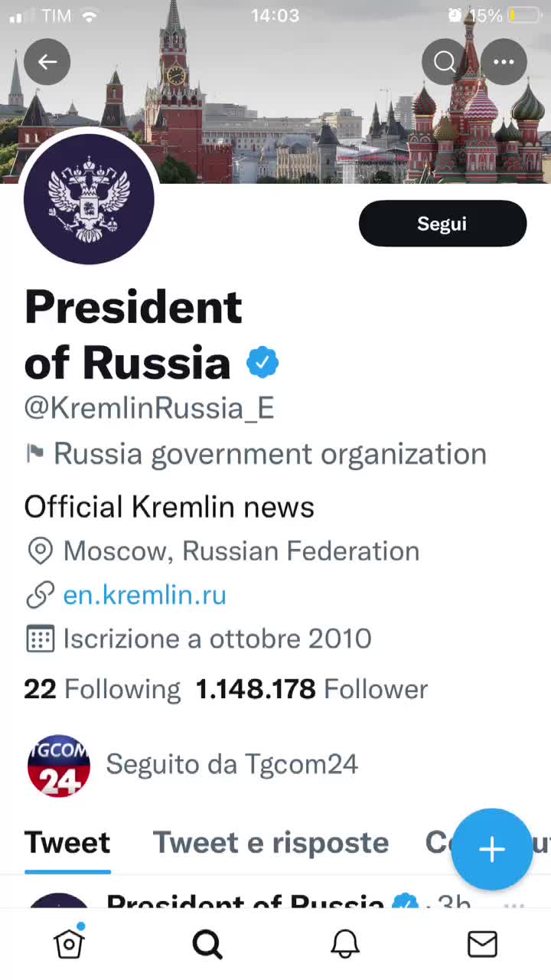The image size is (551, 980).
Task: Tap the Segui follow button
Action: 442,224
